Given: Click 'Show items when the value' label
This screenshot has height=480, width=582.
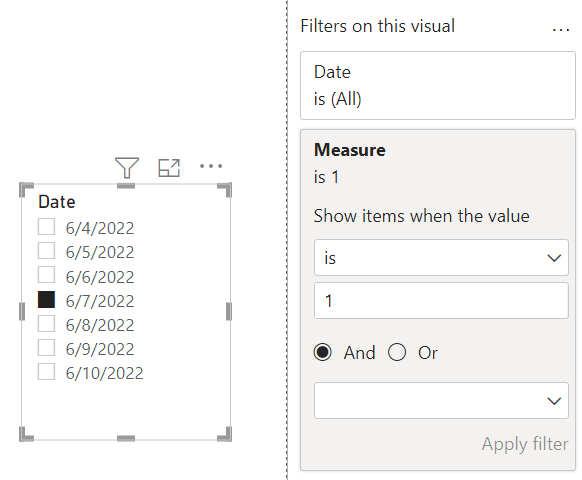Looking at the screenshot, I should click(421, 216).
